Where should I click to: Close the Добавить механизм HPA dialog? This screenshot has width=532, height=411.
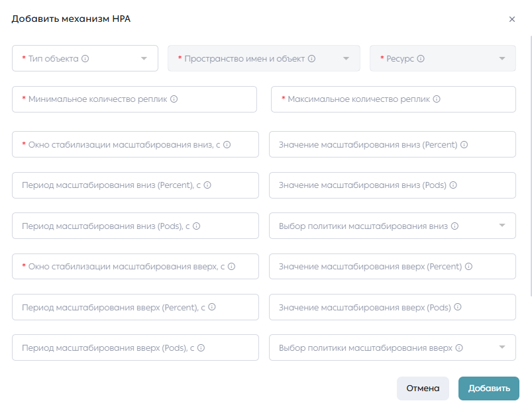point(512,19)
